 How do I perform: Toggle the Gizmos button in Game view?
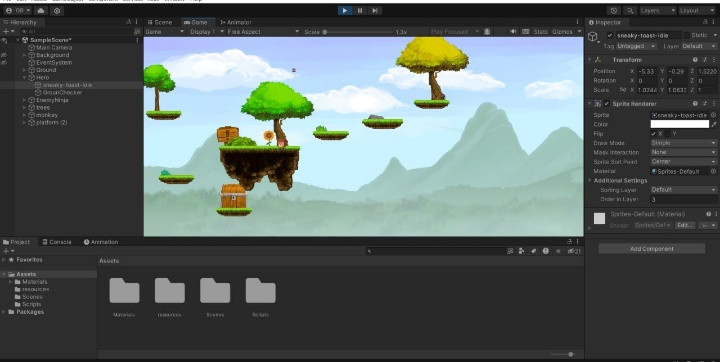[x=562, y=32]
